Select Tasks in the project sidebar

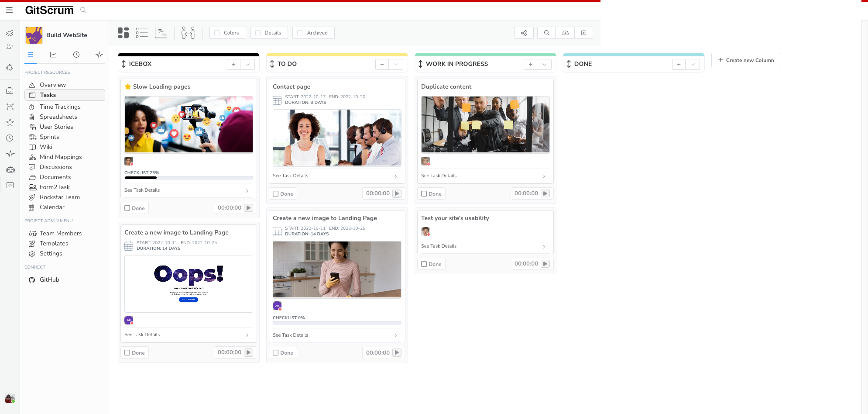click(48, 95)
